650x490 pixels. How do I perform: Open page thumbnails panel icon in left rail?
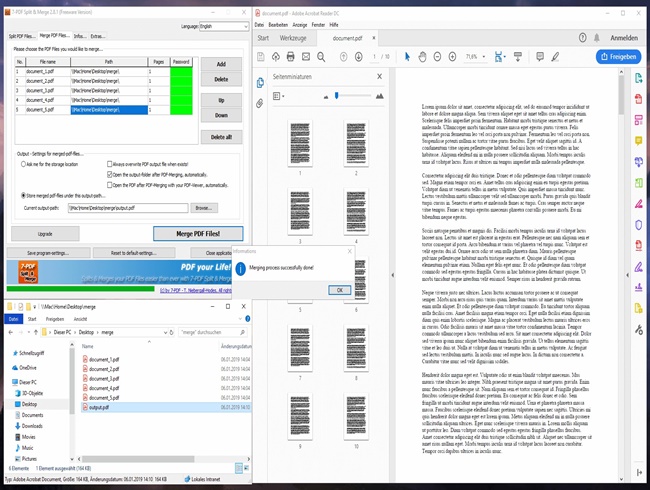click(x=260, y=83)
